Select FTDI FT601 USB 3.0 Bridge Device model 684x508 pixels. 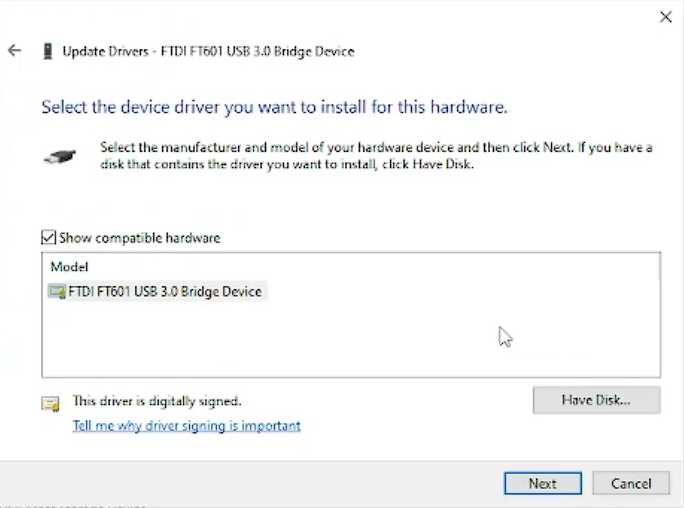point(165,292)
